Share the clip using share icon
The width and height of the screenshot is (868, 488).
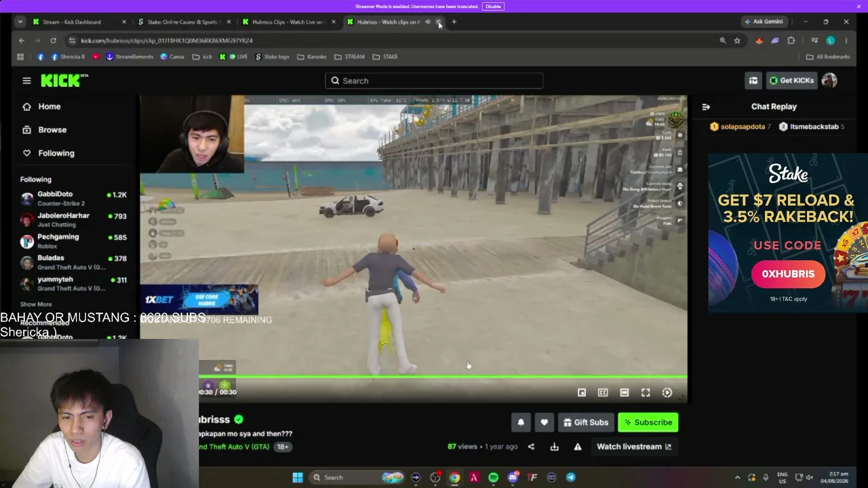[531, 447]
